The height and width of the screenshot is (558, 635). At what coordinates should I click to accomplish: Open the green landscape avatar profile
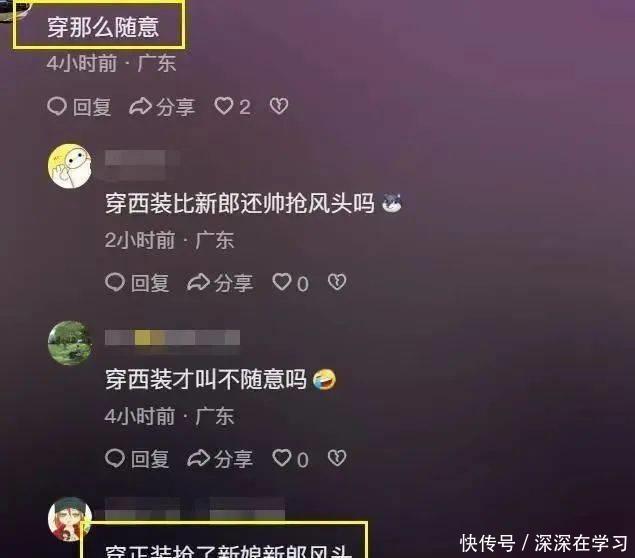(x=70, y=343)
